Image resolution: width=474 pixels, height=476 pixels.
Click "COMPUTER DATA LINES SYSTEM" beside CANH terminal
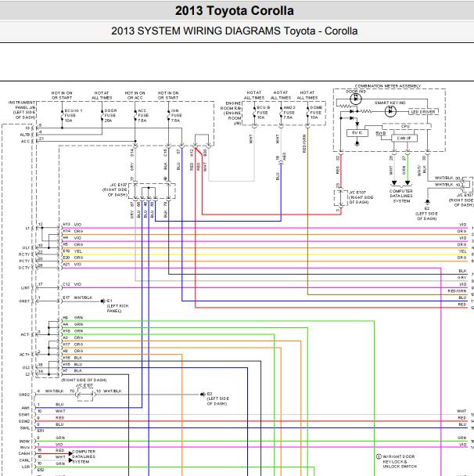84,456
